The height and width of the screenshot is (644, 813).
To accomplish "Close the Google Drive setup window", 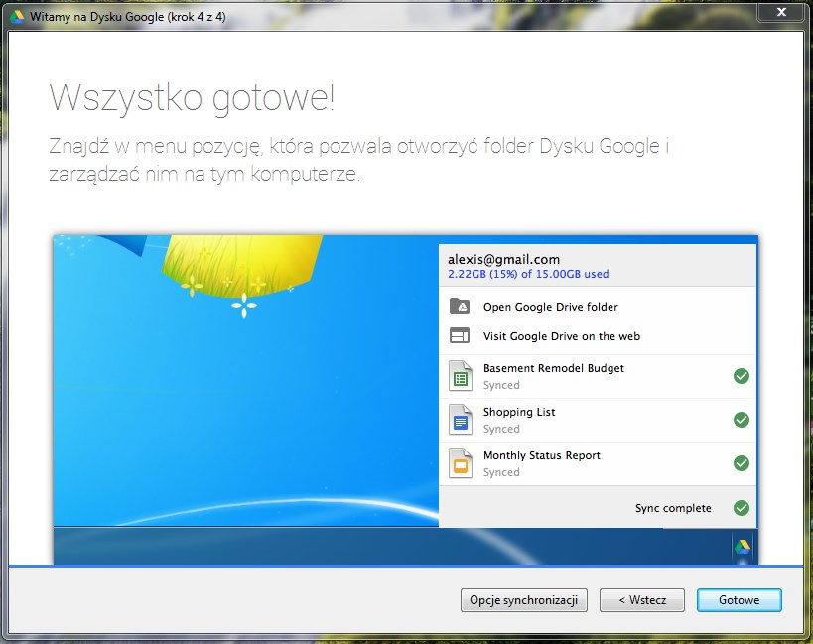I will point(781,12).
